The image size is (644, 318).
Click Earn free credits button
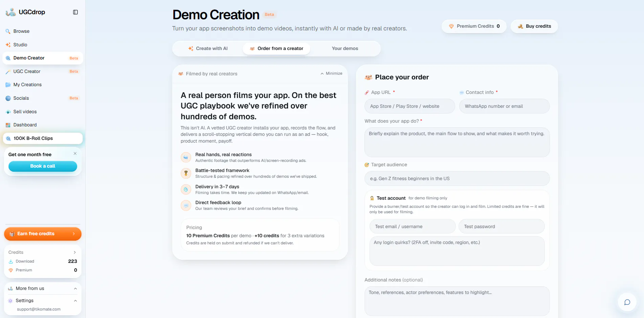coord(43,234)
